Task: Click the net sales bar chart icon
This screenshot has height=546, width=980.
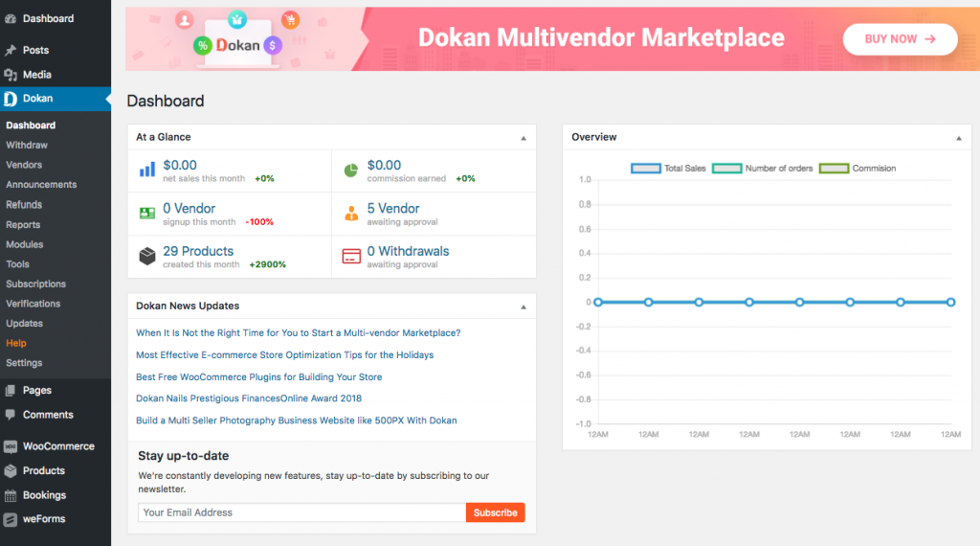Action: click(147, 171)
